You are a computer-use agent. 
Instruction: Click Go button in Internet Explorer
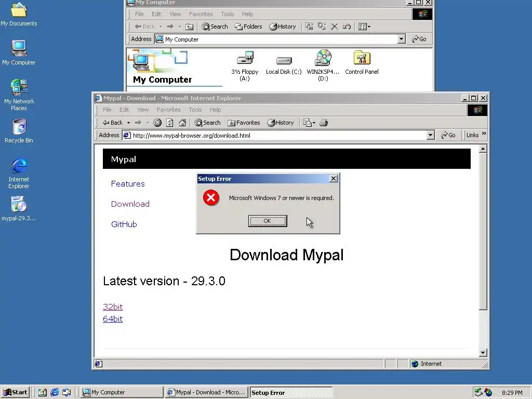[x=448, y=135]
